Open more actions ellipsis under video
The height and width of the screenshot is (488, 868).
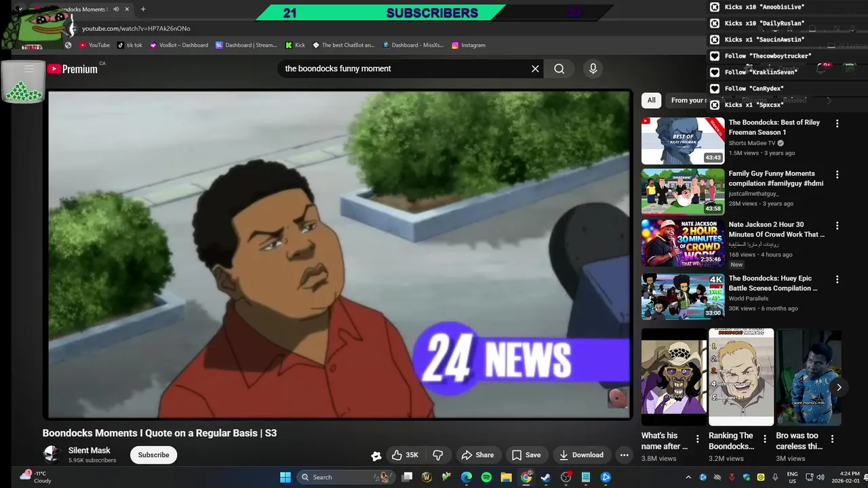pos(625,455)
